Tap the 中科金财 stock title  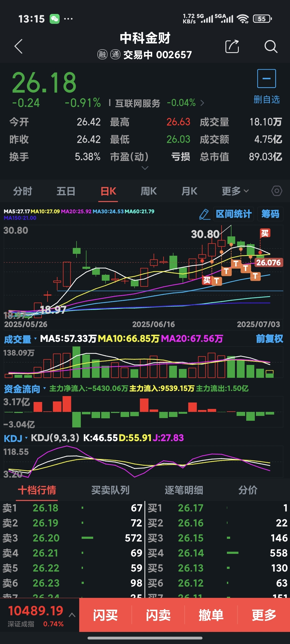[x=145, y=38]
